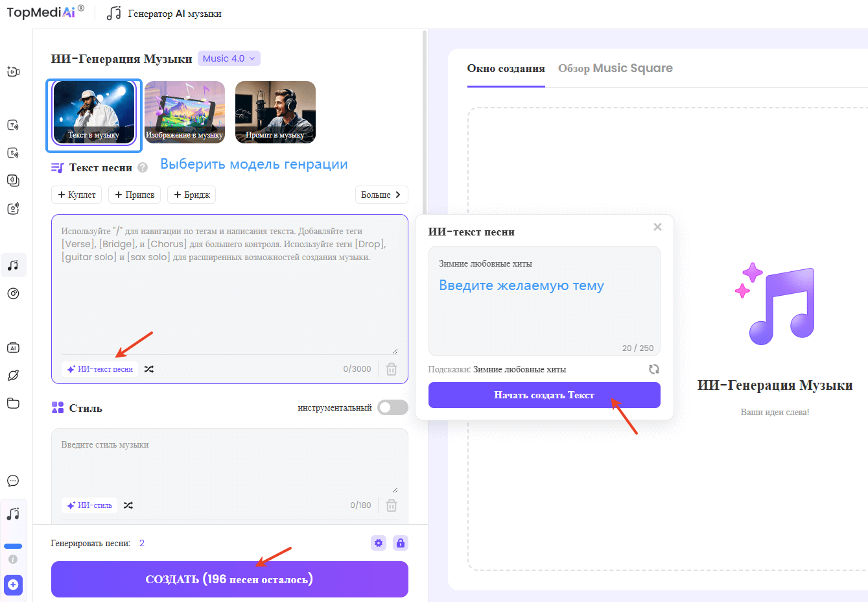Open the text-to-speech sidebar icon
This screenshot has height=602, width=868.
tap(13, 125)
